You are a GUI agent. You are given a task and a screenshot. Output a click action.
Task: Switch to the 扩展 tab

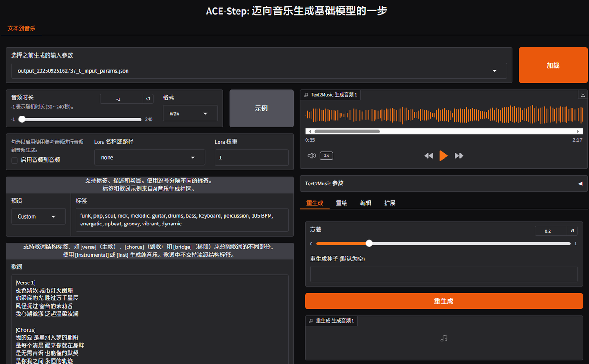(x=390, y=203)
